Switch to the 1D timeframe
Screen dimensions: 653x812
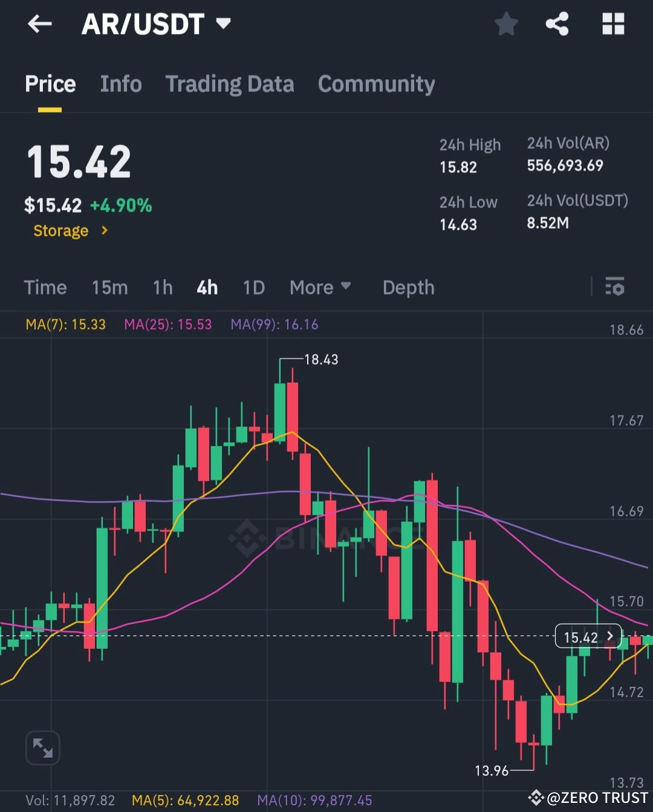(253, 287)
